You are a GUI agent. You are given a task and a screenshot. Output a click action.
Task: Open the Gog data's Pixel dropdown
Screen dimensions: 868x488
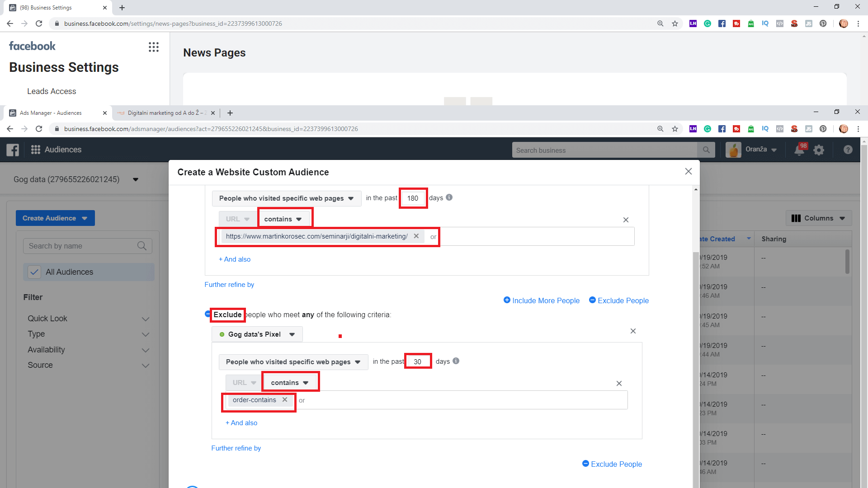pos(257,334)
